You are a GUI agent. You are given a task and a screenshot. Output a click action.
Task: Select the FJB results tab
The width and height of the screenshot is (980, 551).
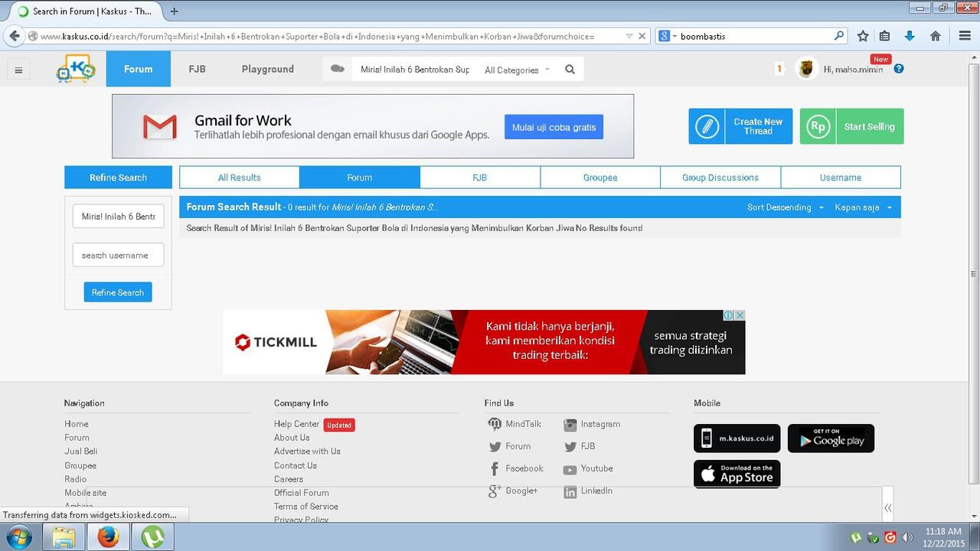(480, 178)
